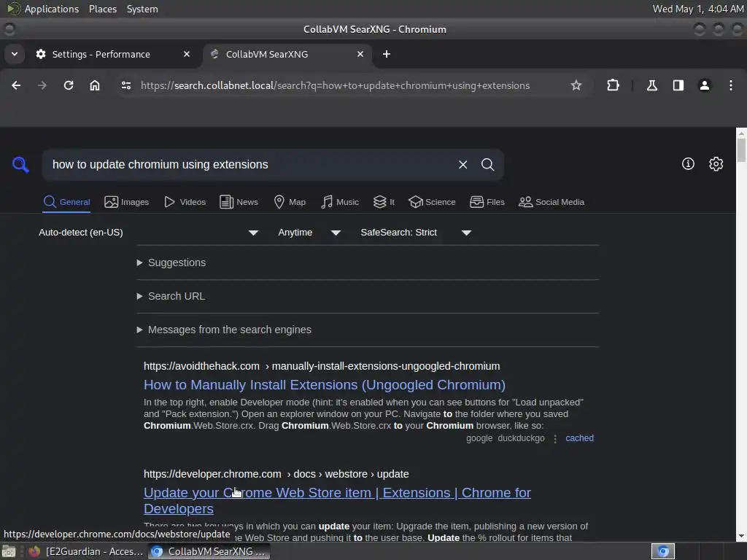Image resolution: width=747 pixels, height=560 pixels.
Task: Open SearXNG preferences gear icon
Action: [716, 164]
